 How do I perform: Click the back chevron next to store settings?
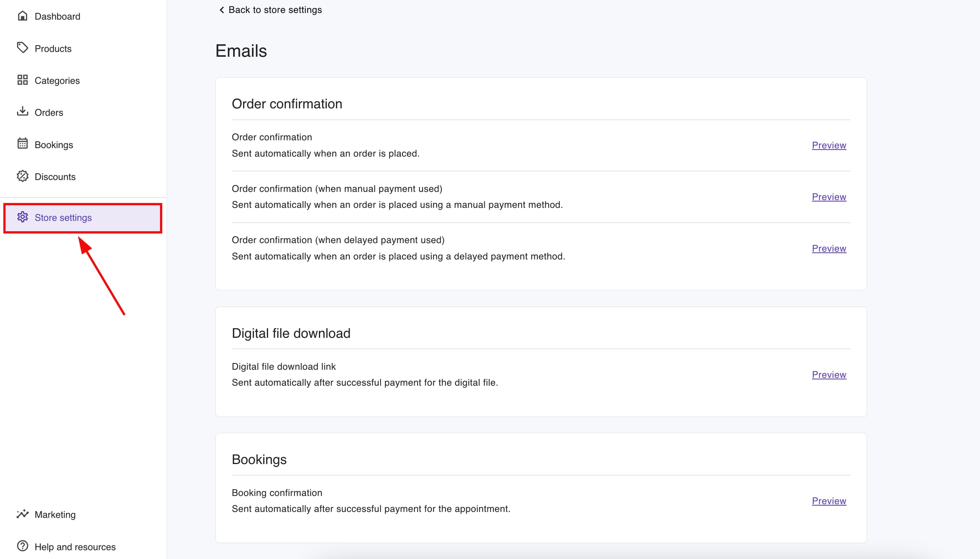point(222,10)
